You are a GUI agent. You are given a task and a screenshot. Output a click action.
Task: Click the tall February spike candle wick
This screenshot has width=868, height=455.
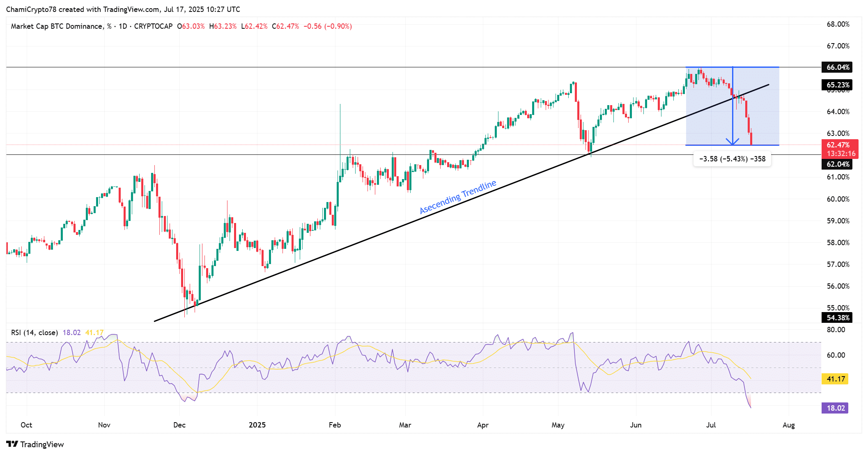[340, 123]
